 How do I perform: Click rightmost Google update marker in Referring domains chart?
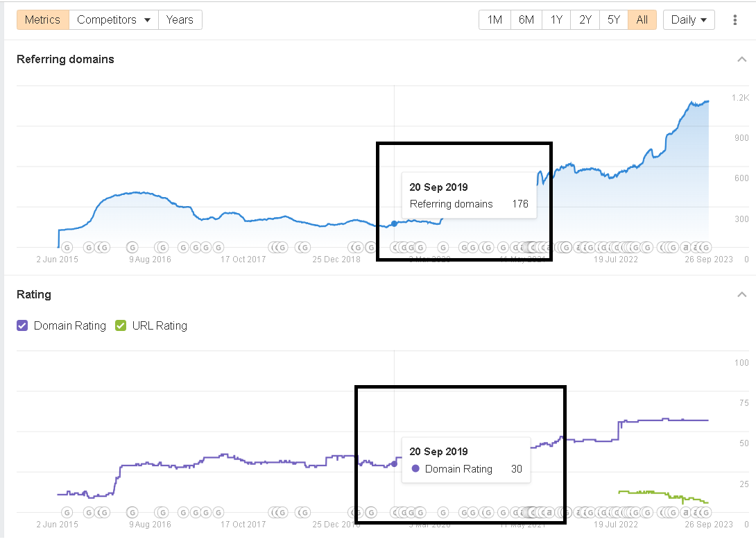705,247
